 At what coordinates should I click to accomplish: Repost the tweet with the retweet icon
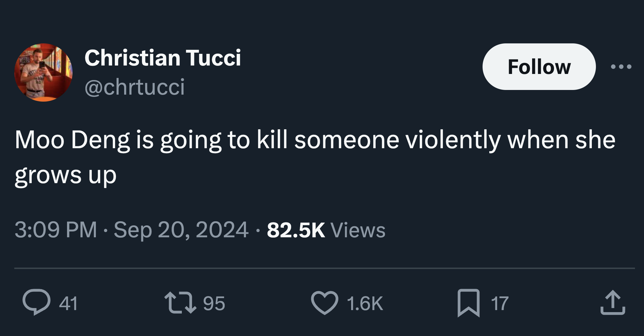[x=179, y=303]
